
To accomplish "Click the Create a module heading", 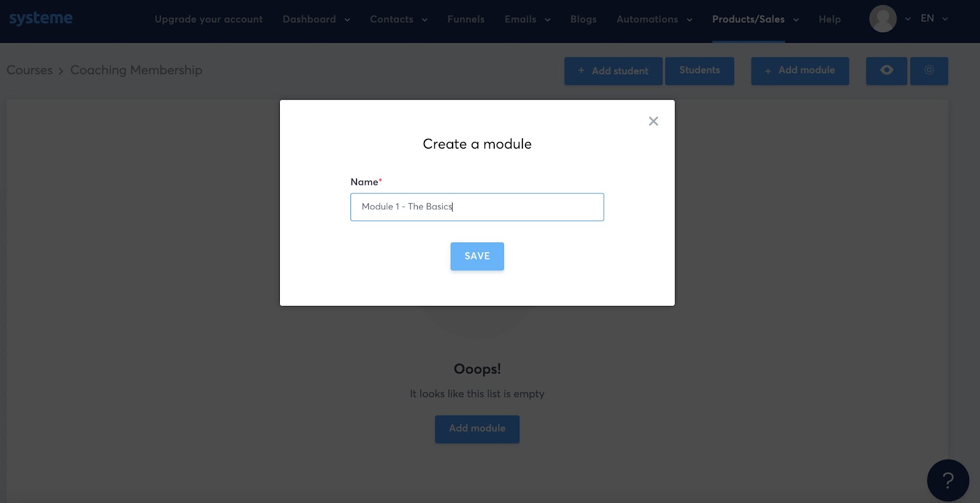I will [477, 144].
